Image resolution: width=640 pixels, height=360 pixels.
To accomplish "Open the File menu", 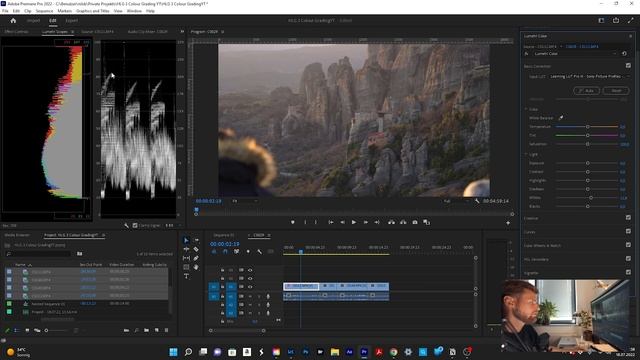I will coord(5,11).
